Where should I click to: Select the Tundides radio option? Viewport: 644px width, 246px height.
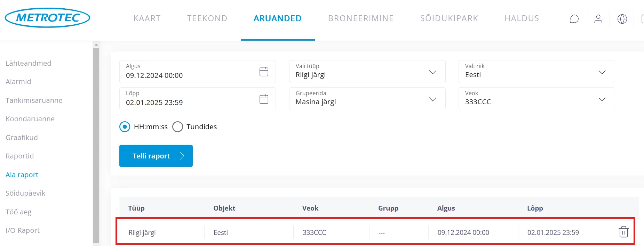(x=178, y=127)
